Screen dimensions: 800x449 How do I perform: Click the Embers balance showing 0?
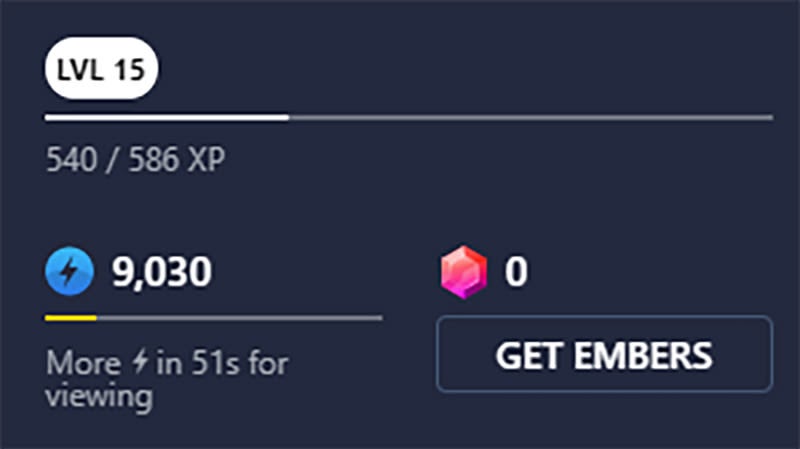tap(516, 271)
